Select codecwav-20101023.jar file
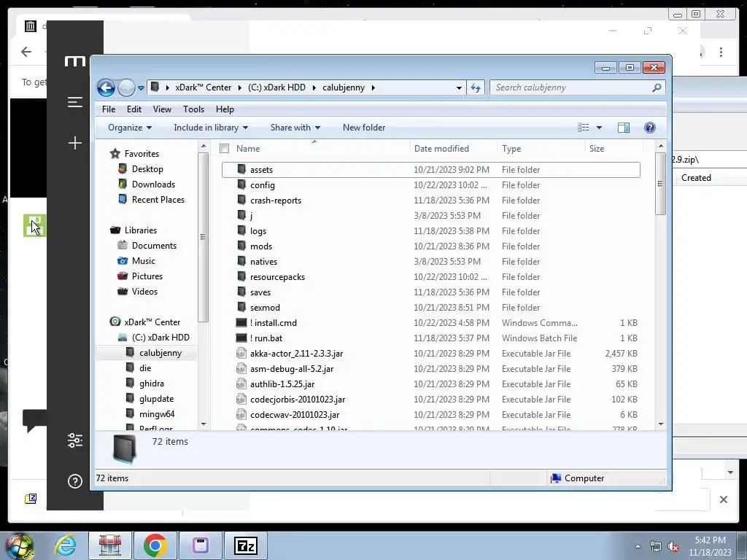 click(295, 415)
